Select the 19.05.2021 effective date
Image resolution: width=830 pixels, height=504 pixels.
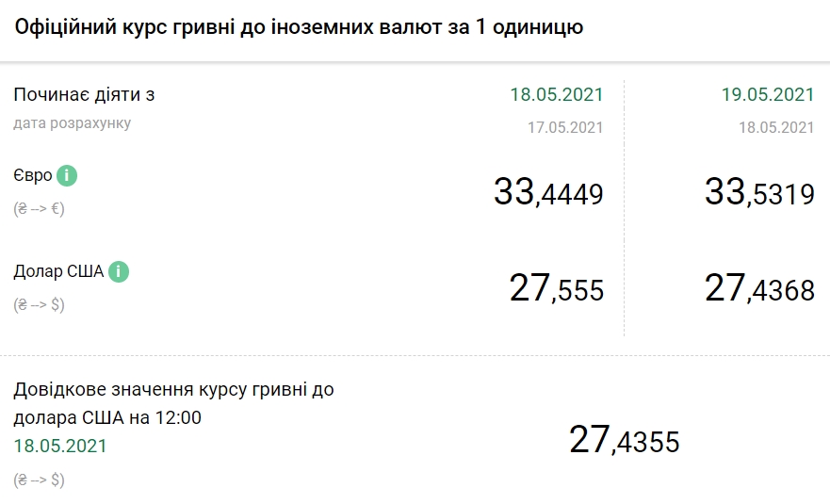767,94
